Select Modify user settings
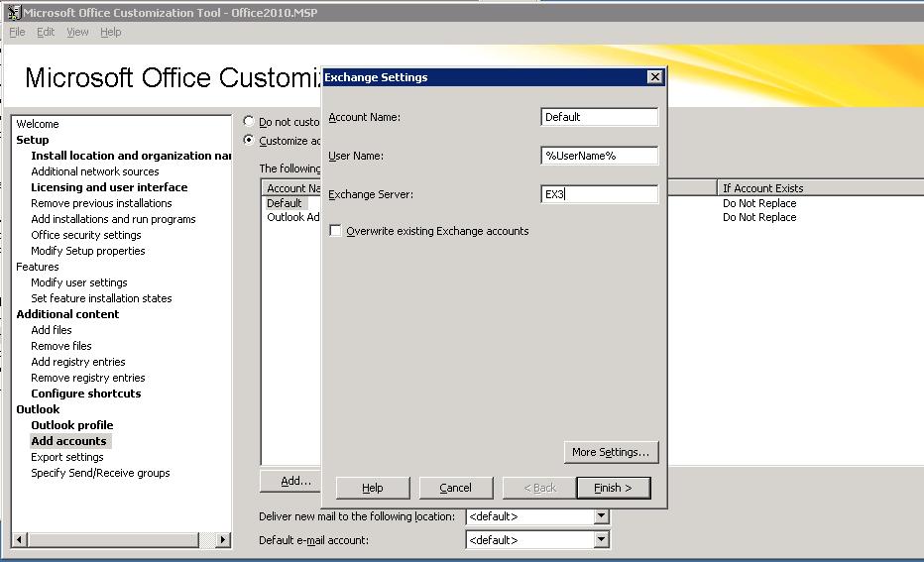 coord(79,282)
